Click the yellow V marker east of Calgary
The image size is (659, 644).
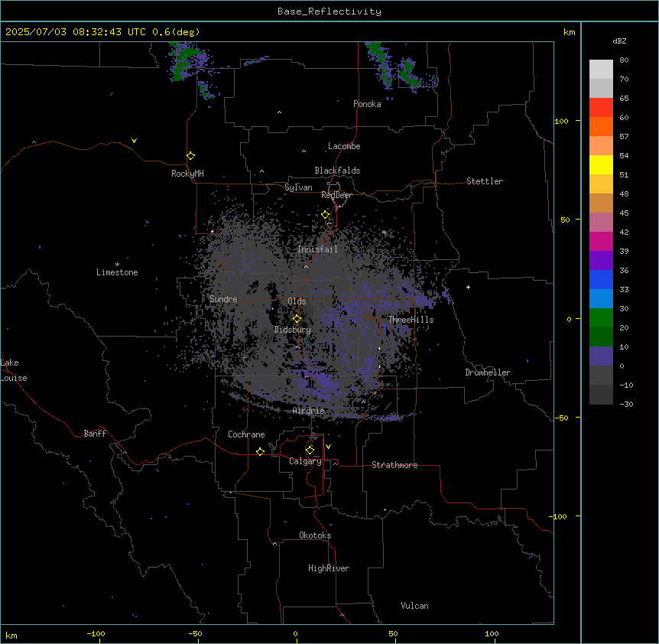[x=328, y=447]
